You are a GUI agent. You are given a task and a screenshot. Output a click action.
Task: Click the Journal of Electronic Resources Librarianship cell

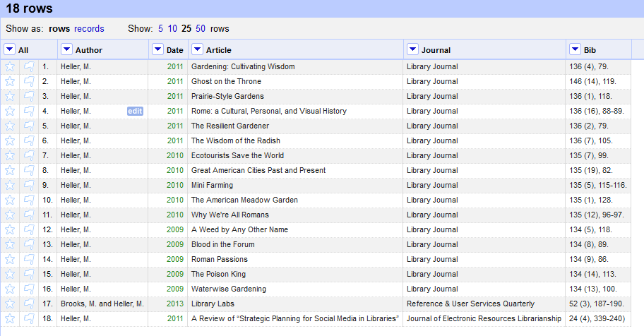pyautogui.click(x=484, y=319)
